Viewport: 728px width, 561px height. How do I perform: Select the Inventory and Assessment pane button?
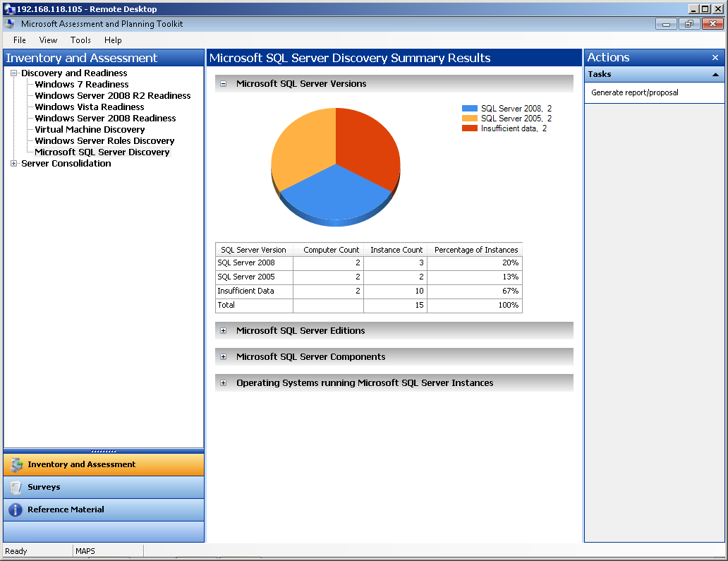(x=104, y=464)
